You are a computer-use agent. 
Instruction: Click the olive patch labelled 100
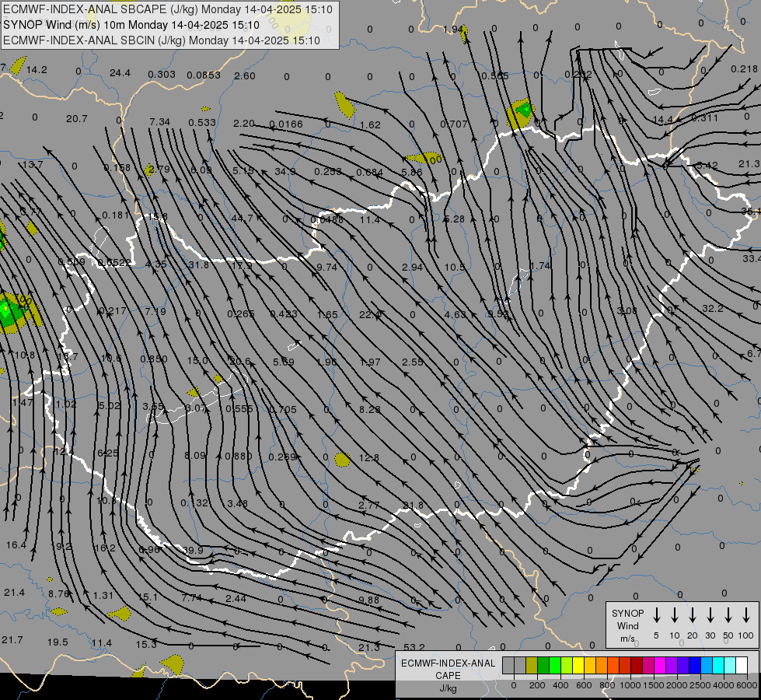coord(424,159)
